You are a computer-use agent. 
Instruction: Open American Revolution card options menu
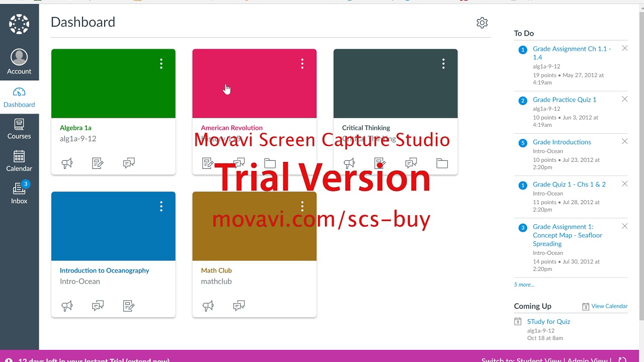302,63
